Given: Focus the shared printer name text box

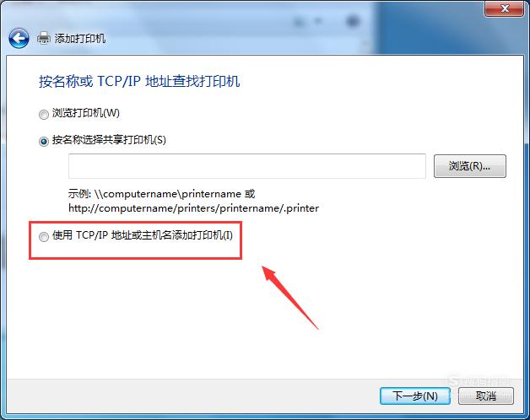Looking at the screenshot, I should 247,166.
